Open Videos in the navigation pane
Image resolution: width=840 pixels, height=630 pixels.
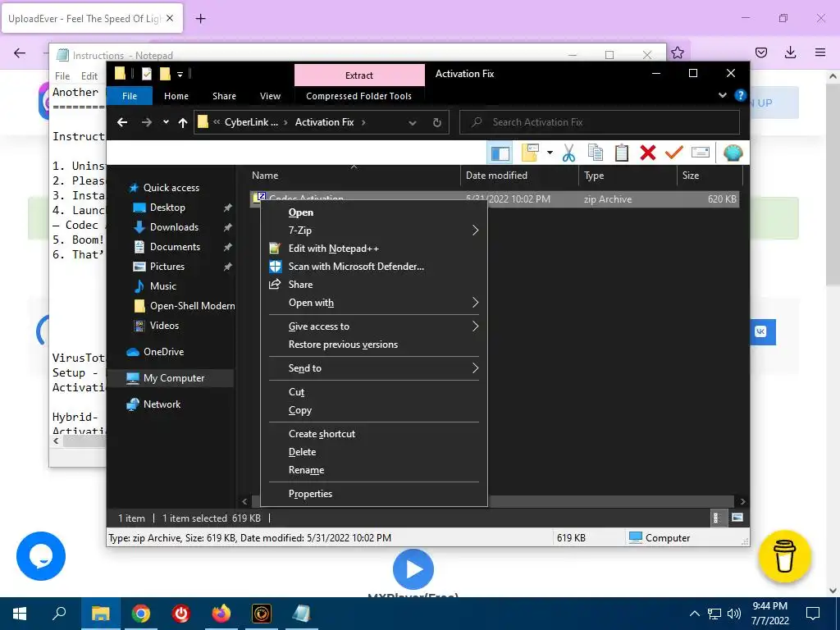[x=164, y=326]
